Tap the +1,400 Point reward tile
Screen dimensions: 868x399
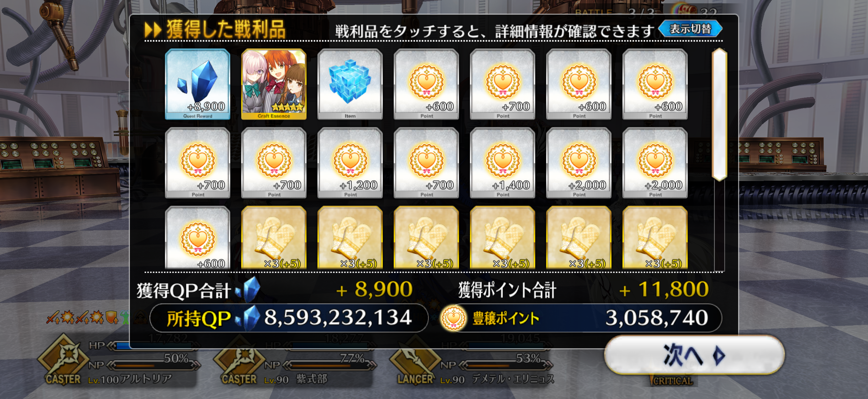(503, 163)
